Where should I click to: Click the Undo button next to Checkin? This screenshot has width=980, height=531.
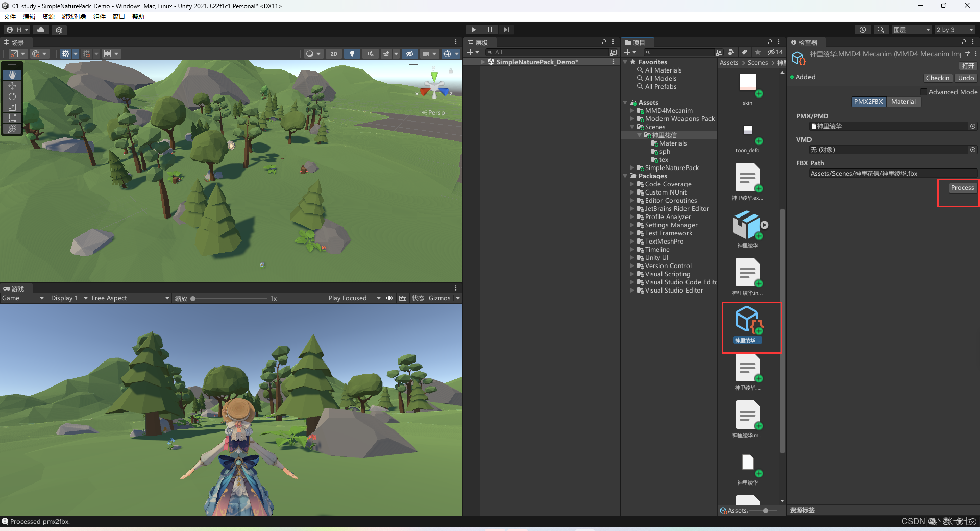965,78
